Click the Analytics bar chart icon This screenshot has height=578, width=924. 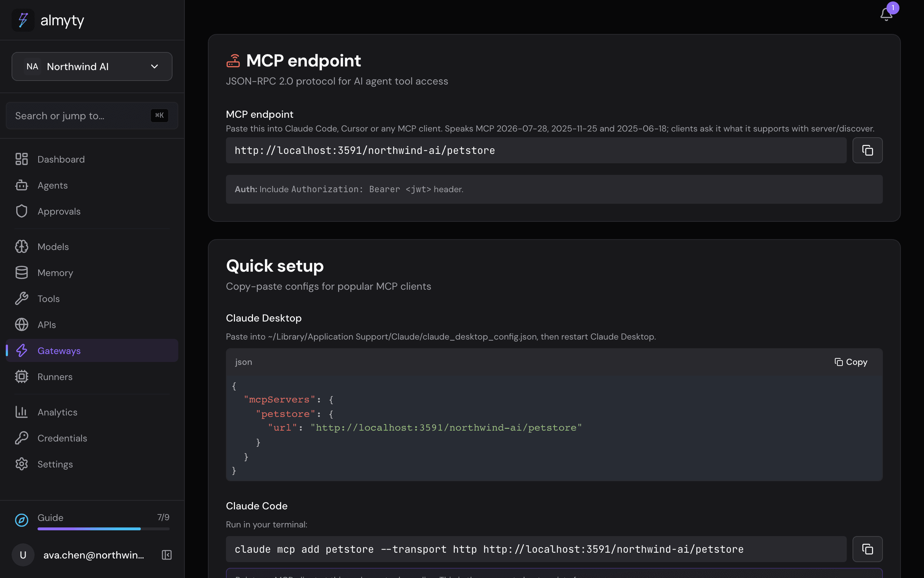(21, 412)
